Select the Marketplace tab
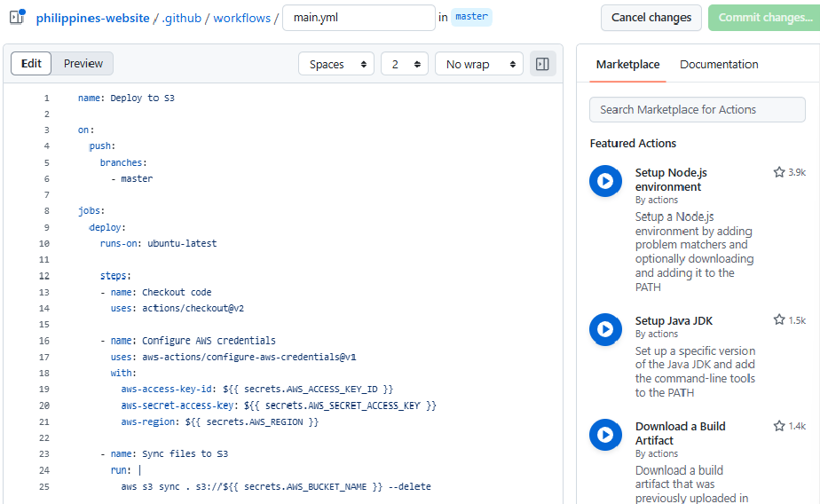This screenshot has height=504, width=820. pos(627,64)
